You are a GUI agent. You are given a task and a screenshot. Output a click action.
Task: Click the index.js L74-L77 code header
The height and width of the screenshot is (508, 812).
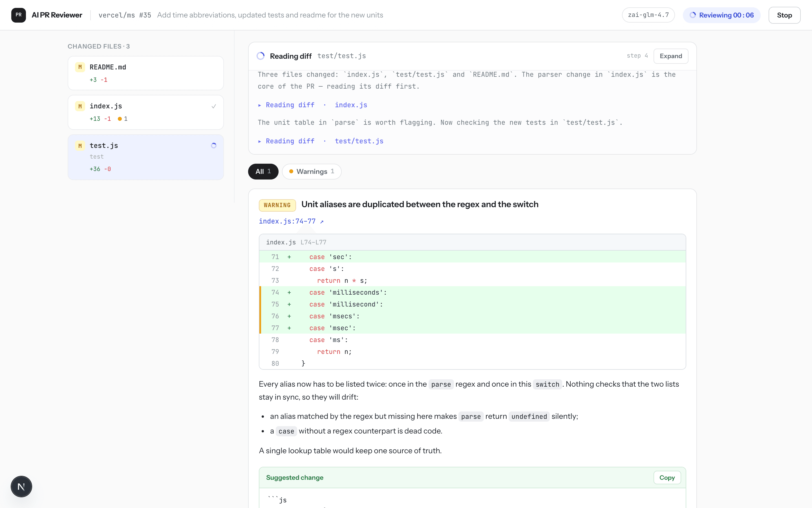point(473,242)
